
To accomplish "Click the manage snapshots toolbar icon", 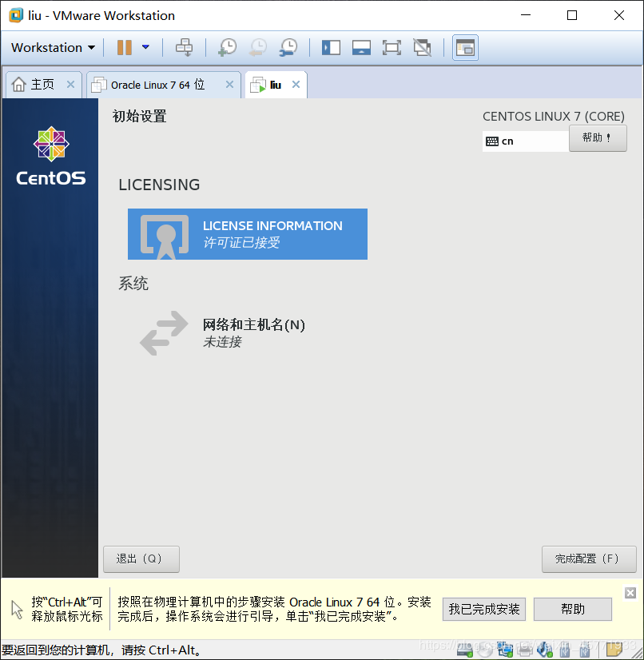I will tap(288, 47).
